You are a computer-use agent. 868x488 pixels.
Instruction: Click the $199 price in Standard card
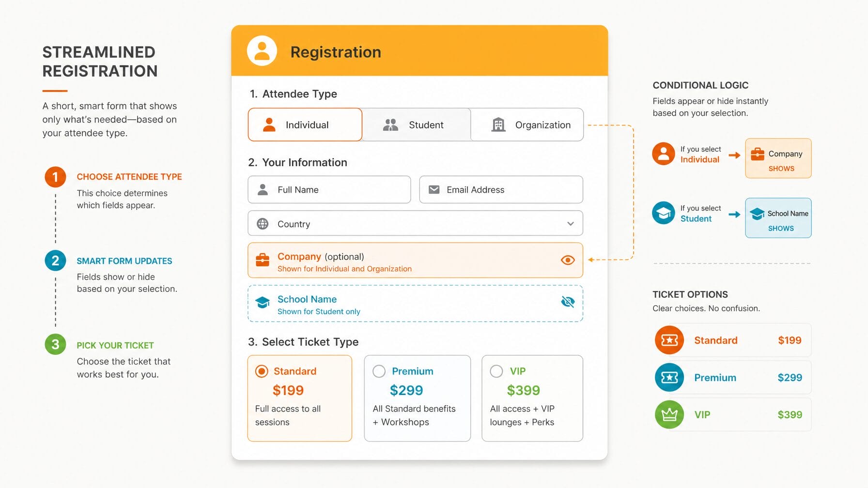[288, 390]
